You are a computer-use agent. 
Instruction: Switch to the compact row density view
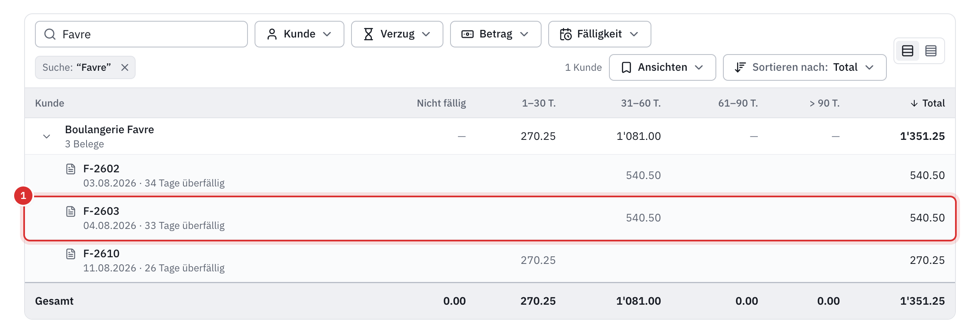pos(931,51)
